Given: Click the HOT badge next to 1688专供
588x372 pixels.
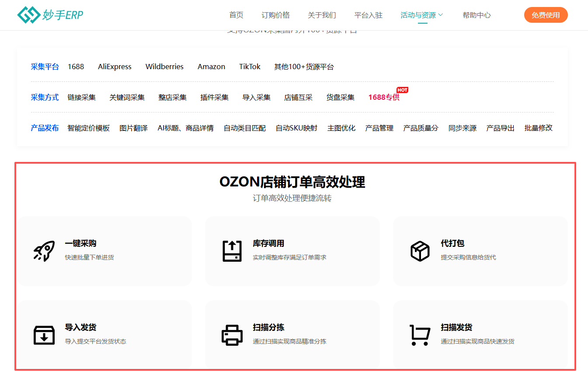Looking at the screenshot, I should (x=403, y=90).
